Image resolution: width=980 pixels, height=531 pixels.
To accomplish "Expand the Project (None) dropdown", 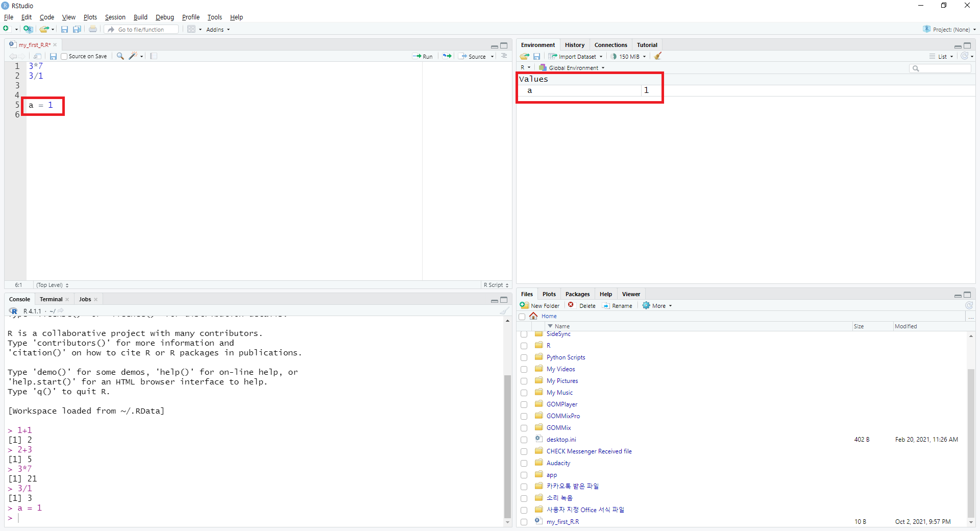I will [949, 30].
